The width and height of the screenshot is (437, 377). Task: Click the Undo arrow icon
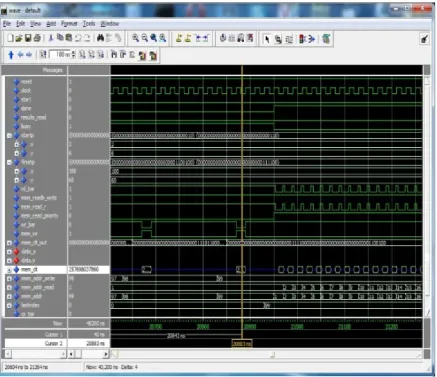coord(78,39)
